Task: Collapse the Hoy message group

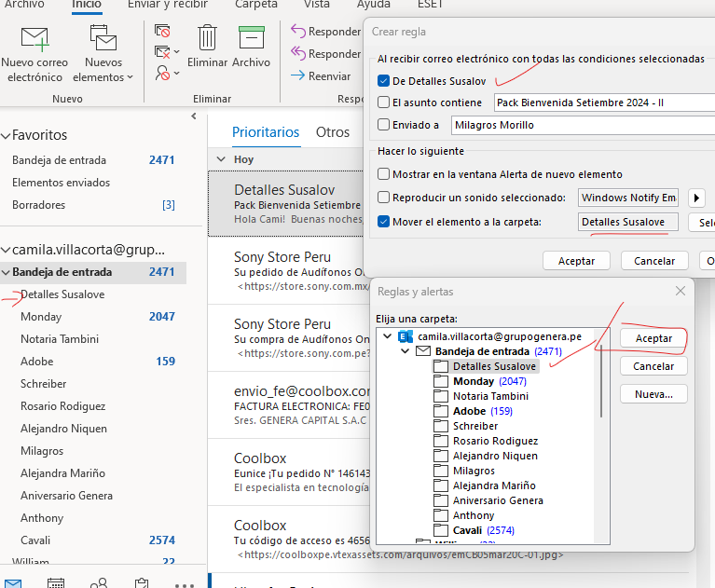Action: pyautogui.click(x=221, y=159)
